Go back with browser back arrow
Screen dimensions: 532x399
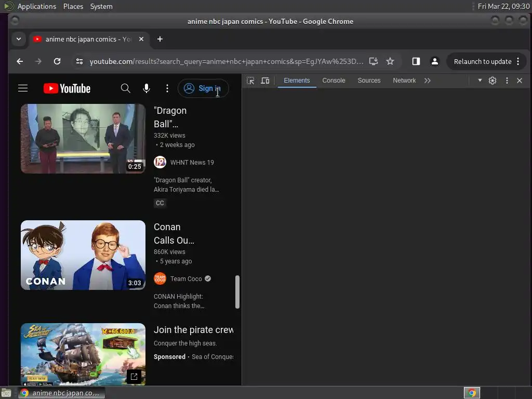(20, 61)
